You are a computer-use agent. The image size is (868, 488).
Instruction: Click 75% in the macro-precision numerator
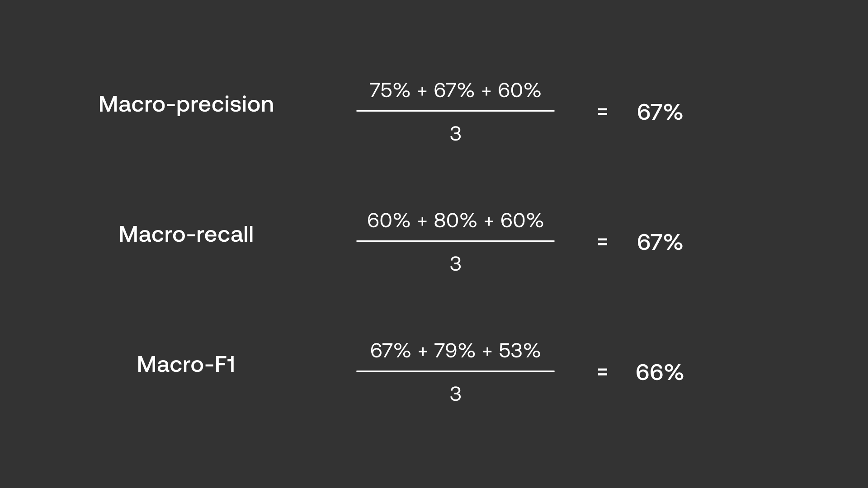(389, 90)
